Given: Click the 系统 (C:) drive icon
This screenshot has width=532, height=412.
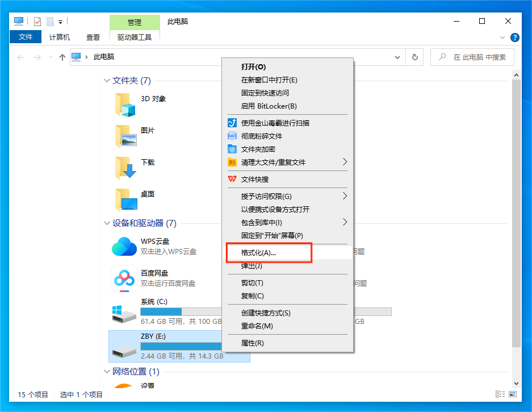Looking at the screenshot, I should click(124, 311).
